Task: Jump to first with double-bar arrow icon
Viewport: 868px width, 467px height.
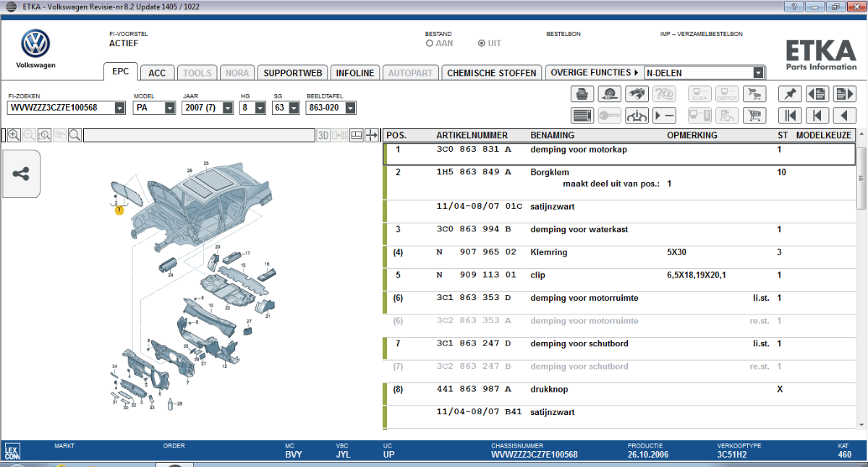Action: tap(790, 116)
